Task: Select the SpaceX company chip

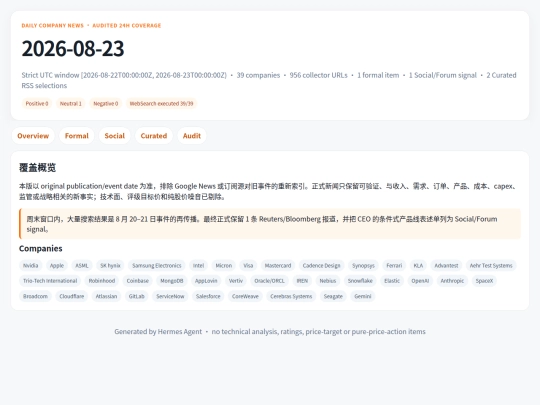Action: pyautogui.click(x=485, y=281)
